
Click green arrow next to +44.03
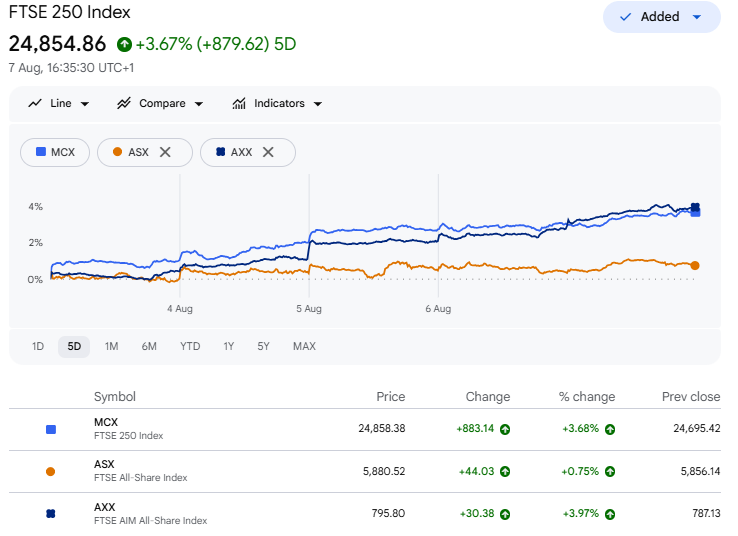pyautogui.click(x=505, y=472)
